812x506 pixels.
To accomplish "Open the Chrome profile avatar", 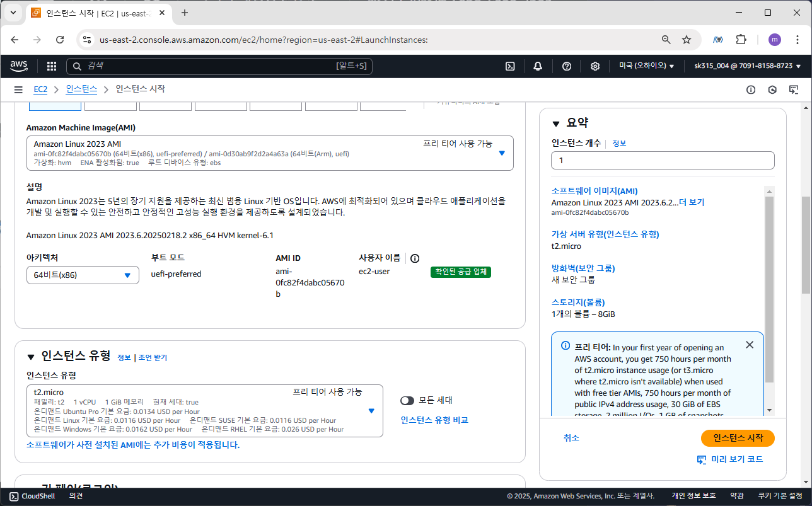I will coord(775,40).
